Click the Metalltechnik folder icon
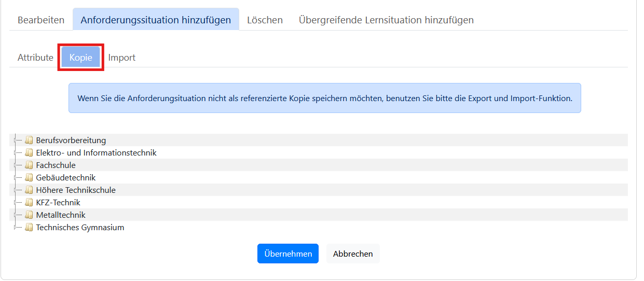This screenshot has width=644, height=281. point(29,215)
